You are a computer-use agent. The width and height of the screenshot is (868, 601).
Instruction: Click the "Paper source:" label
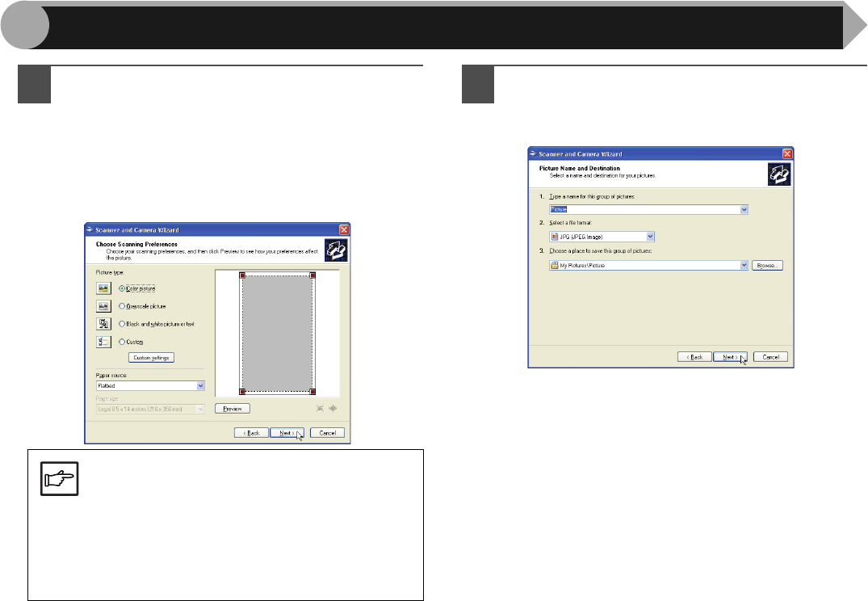(x=111, y=376)
